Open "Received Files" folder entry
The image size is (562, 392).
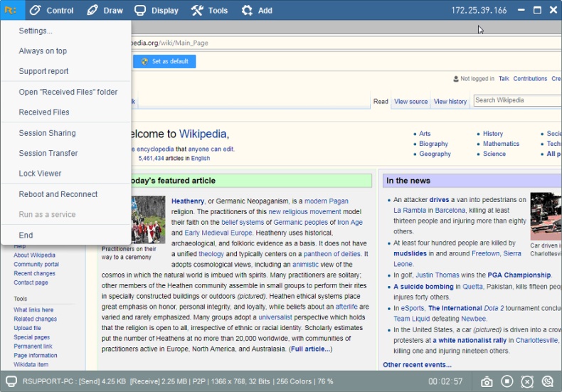pyautogui.click(x=66, y=92)
